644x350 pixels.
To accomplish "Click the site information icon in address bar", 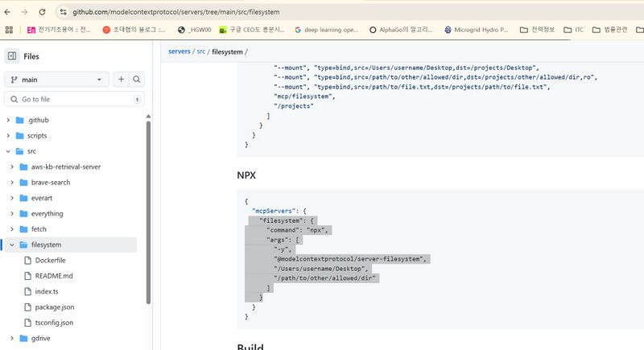I will [63, 12].
